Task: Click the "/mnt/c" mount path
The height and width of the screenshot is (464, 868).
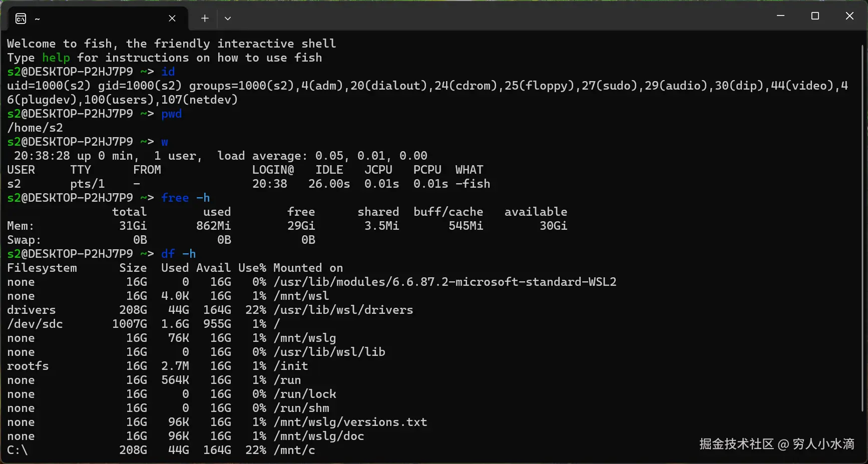Action: [x=294, y=450]
